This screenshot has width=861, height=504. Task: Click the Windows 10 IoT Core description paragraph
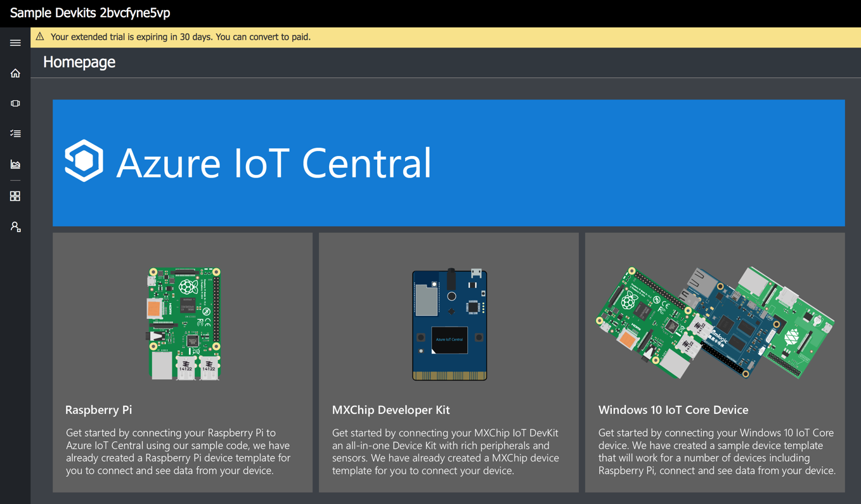tap(716, 451)
